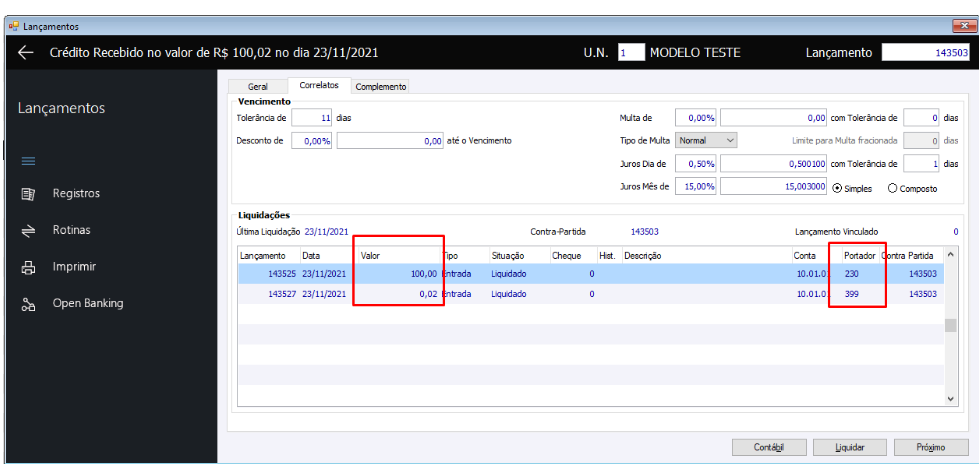Toggle the hamburger menu icon in sidebar
Viewport: 979px width, 464px height.
pos(28,161)
